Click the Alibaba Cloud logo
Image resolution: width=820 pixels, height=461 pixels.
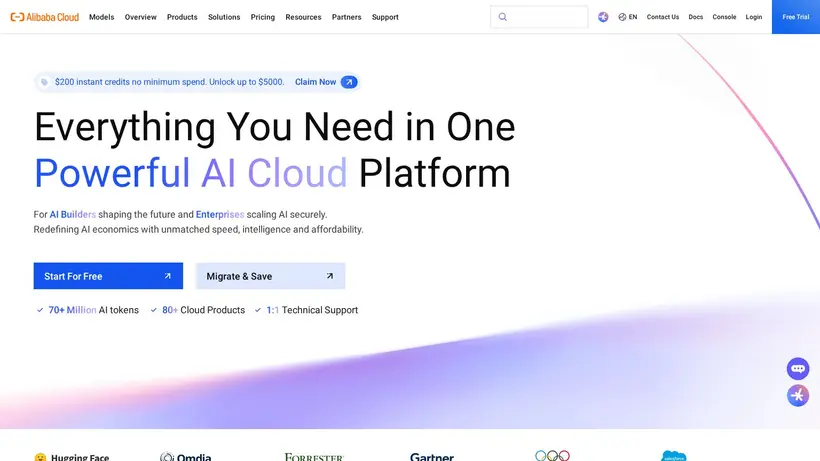(44, 17)
